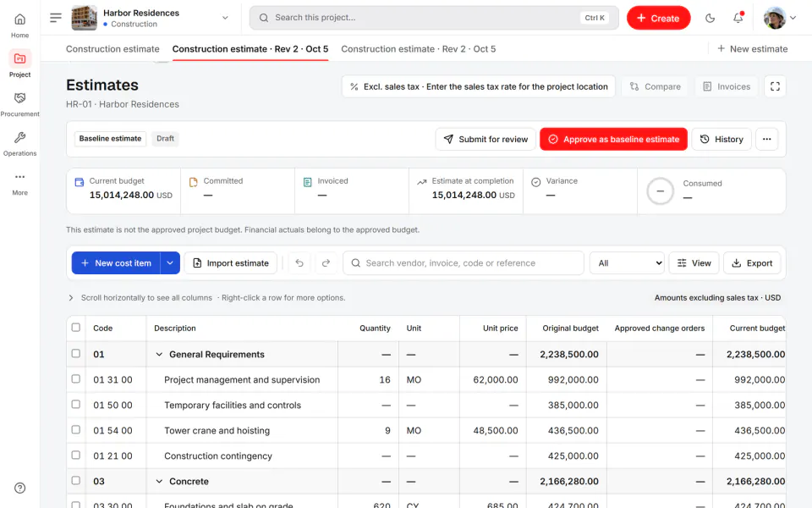Check the 01 21 00 row checkbox
Viewport: 812px width, 508px height.
(75, 455)
